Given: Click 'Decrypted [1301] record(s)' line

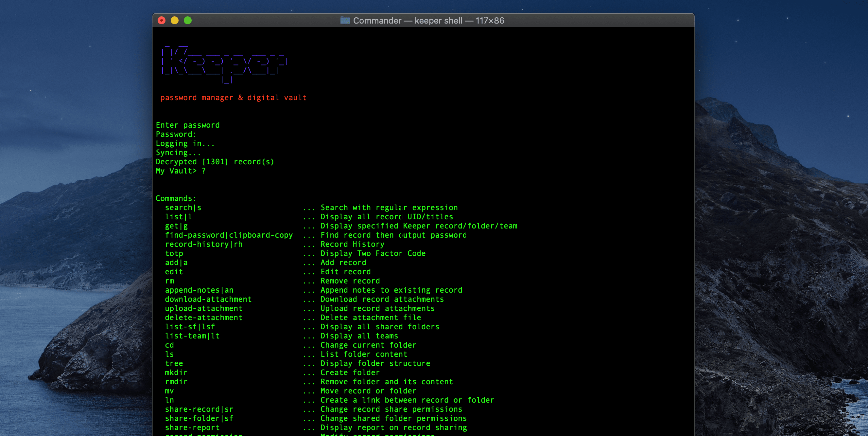Looking at the screenshot, I should 215,162.
